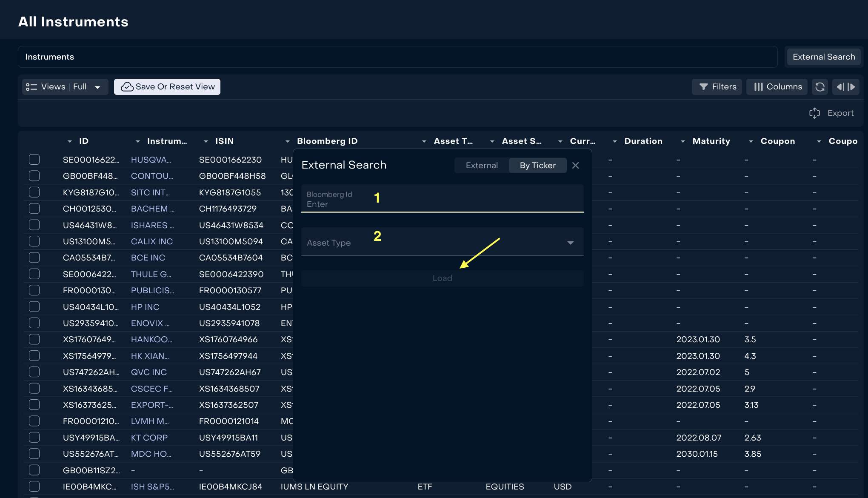Tick the checkbox for HUSQVA row
The width and height of the screenshot is (868, 498).
pos(34,160)
